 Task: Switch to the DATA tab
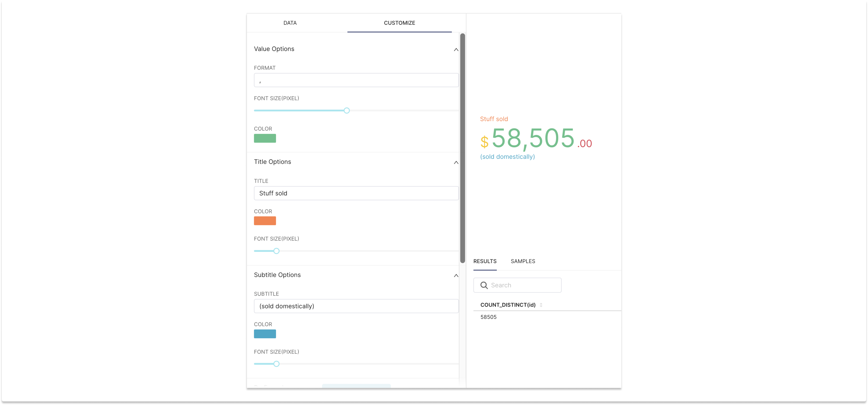(290, 23)
